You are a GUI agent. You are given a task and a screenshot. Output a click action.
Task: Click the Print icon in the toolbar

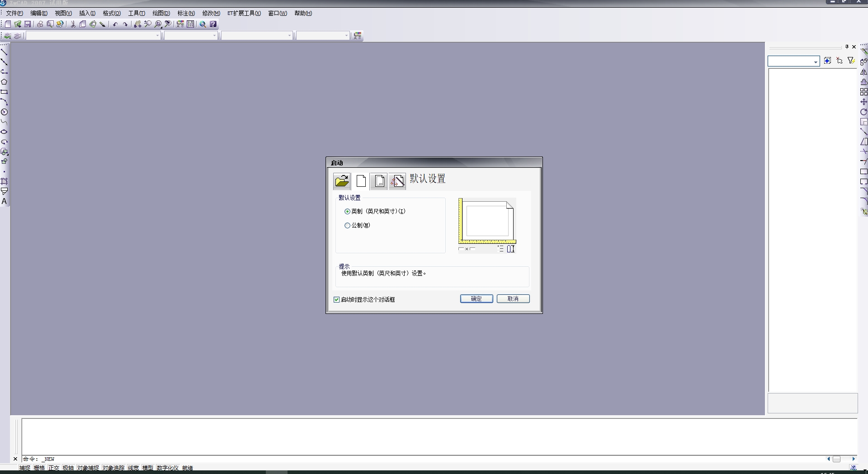pyautogui.click(x=40, y=24)
